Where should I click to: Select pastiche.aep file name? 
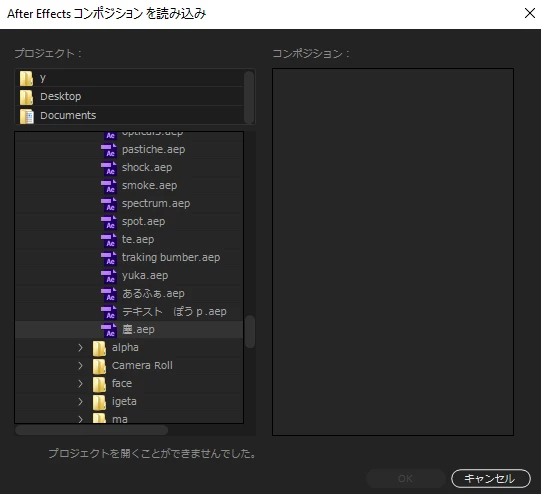(x=154, y=150)
